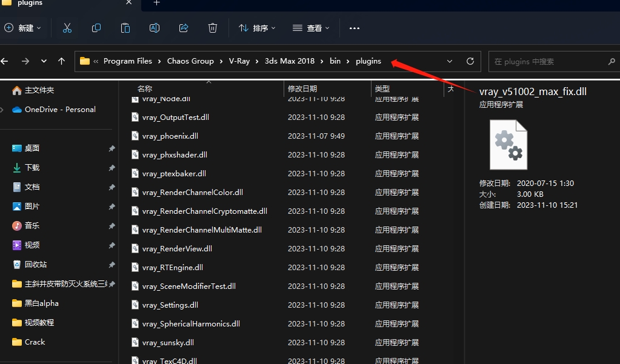The image size is (620, 364).
Task: Open the 排序 sort dropdown
Action: pyautogui.click(x=257, y=28)
